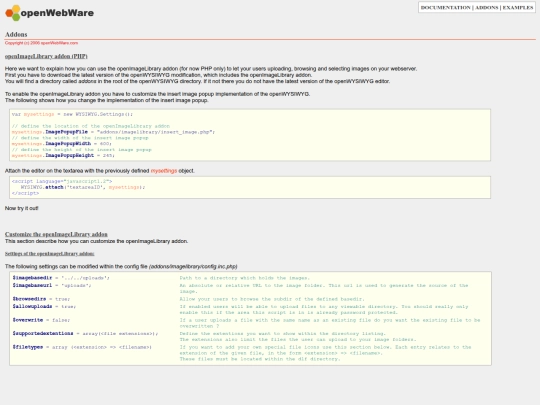Click the closing script tag line
The width and height of the screenshot is (540, 405).
(25, 193)
